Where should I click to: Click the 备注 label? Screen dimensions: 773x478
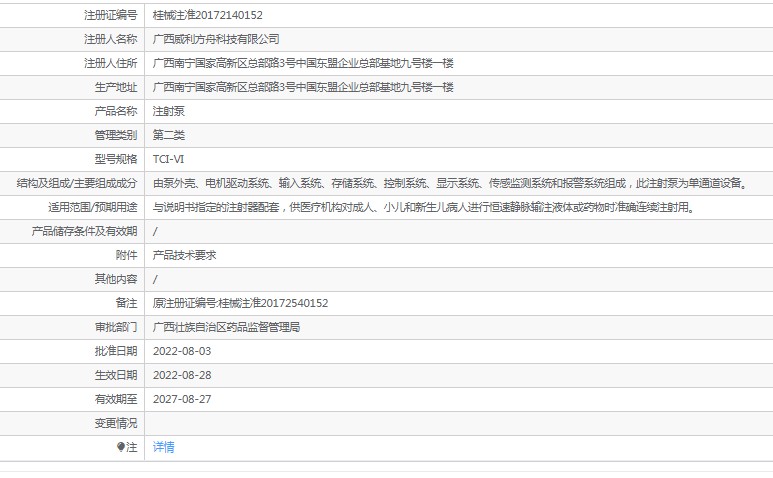click(126, 303)
